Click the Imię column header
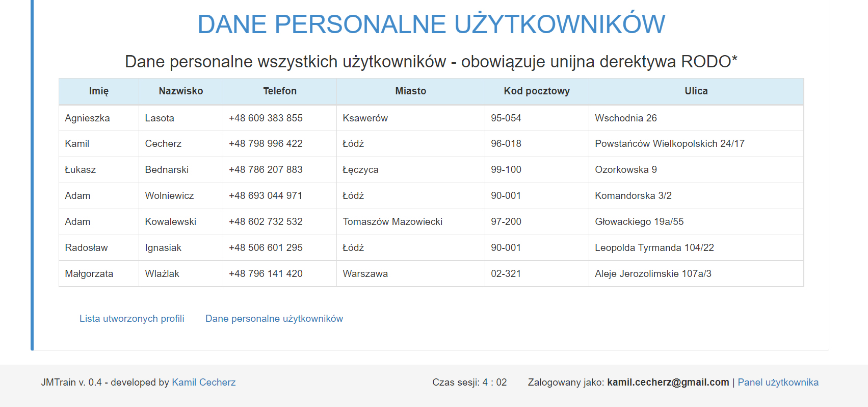The height and width of the screenshot is (407, 868). (x=99, y=91)
